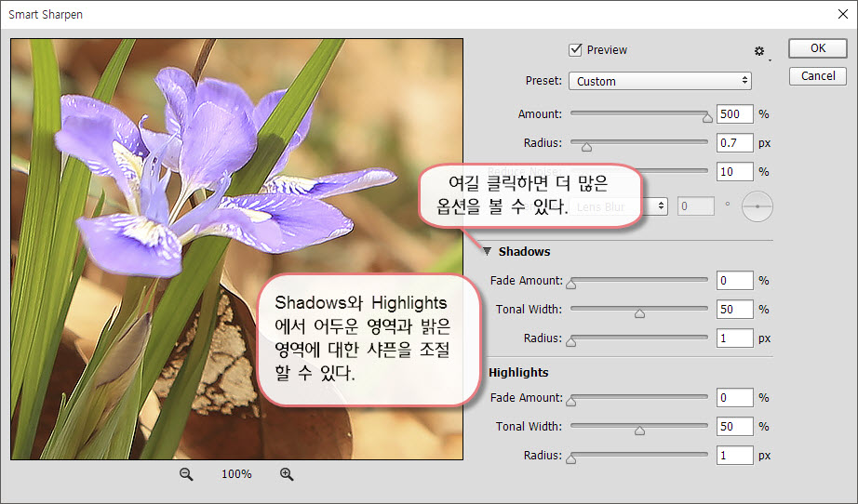
Task: Click the Highlights Tonal Width slider handle
Action: (x=639, y=431)
